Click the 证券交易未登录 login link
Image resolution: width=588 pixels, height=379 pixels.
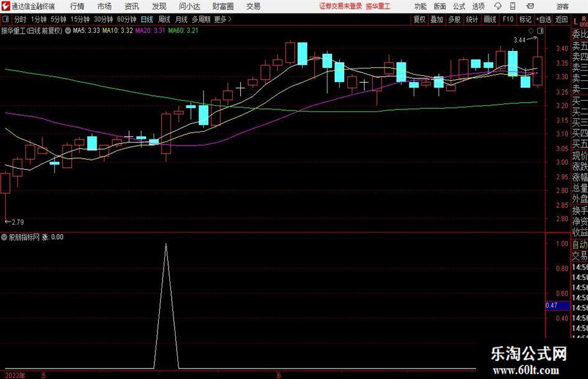[x=340, y=6]
